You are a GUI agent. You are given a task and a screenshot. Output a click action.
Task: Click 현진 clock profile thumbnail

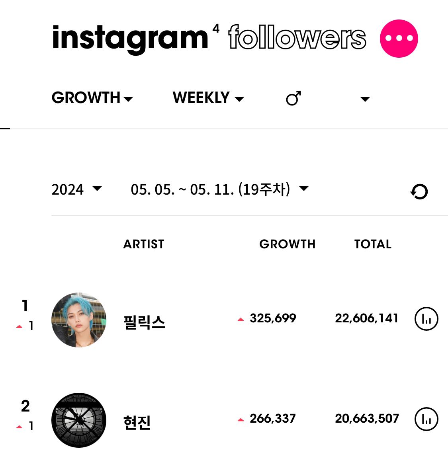pos(79,420)
